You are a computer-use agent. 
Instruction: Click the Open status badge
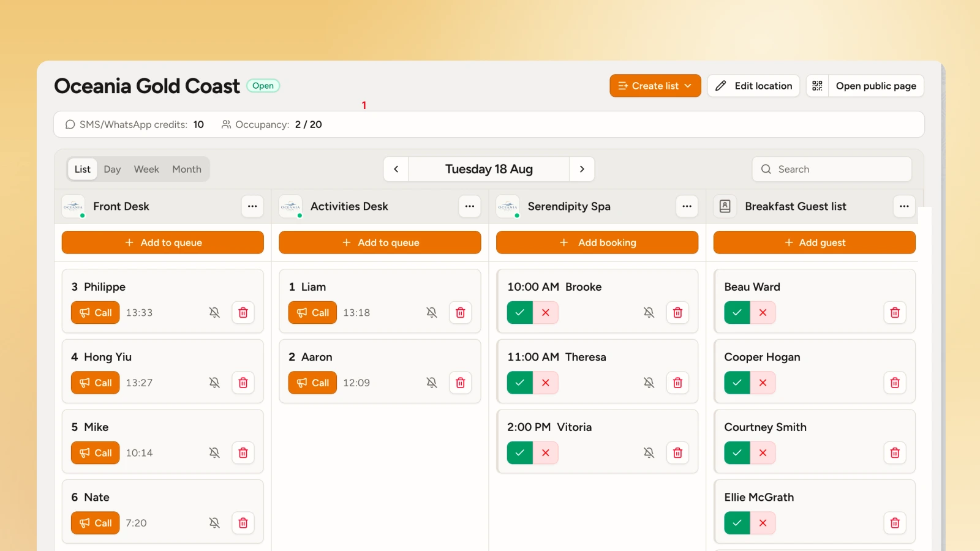pos(263,86)
